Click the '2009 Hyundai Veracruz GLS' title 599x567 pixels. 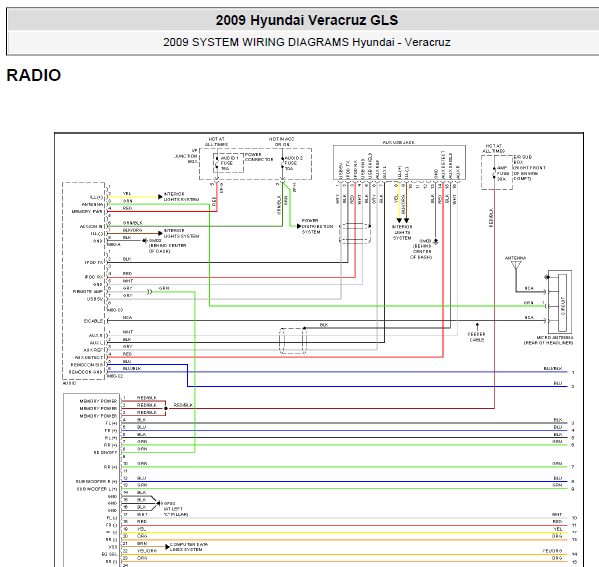click(x=307, y=20)
